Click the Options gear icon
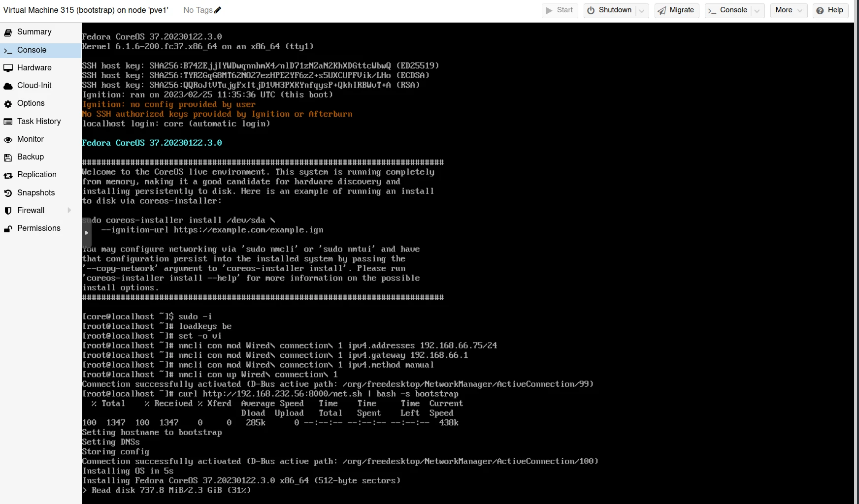This screenshot has width=859, height=504. [x=8, y=104]
